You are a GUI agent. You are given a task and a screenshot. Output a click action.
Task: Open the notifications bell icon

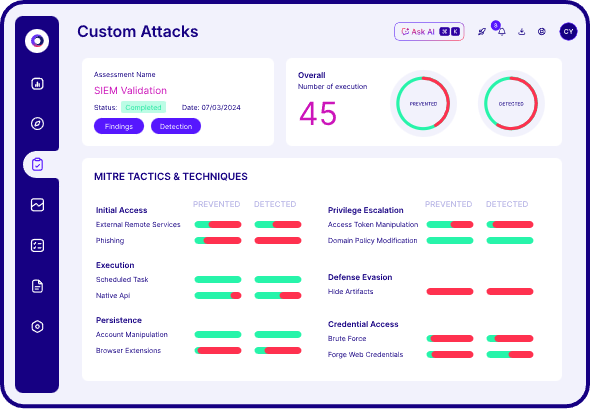pyautogui.click(x=502, y=32)
